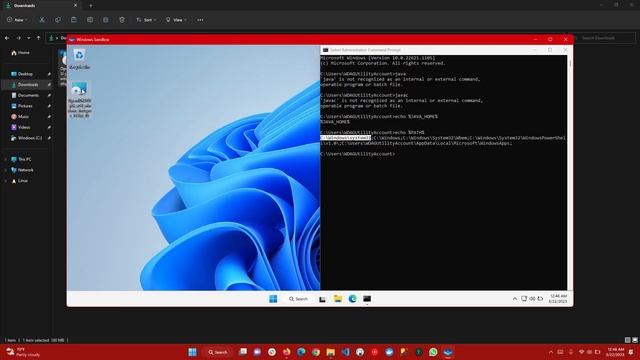Expand the Linux tree node
This screenshot has height=360, width=640.
5,180
